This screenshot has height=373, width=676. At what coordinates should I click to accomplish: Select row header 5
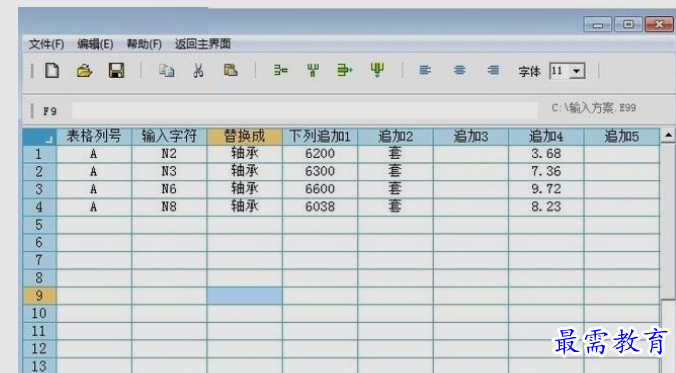pyautogui.click(x=39, y=225)
